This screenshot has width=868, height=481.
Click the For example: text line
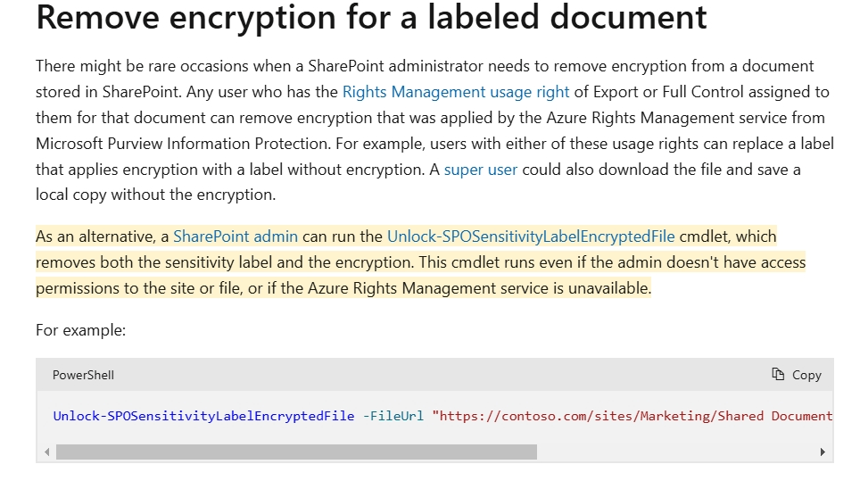point(81,330)
